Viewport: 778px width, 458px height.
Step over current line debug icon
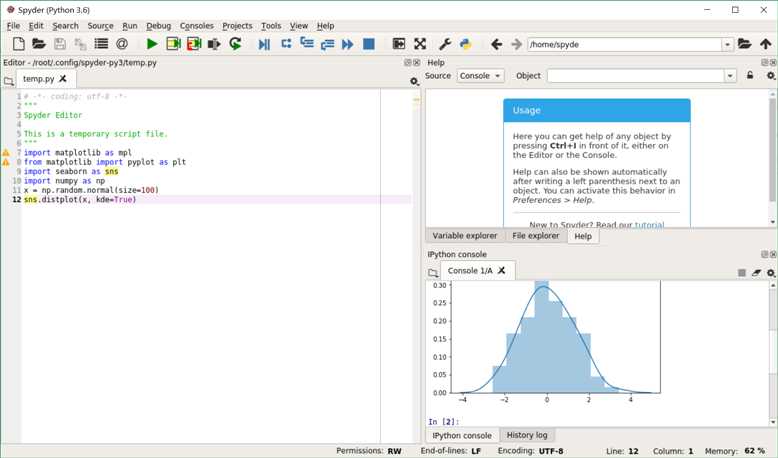pyautogui.click(x=286, y=44)
